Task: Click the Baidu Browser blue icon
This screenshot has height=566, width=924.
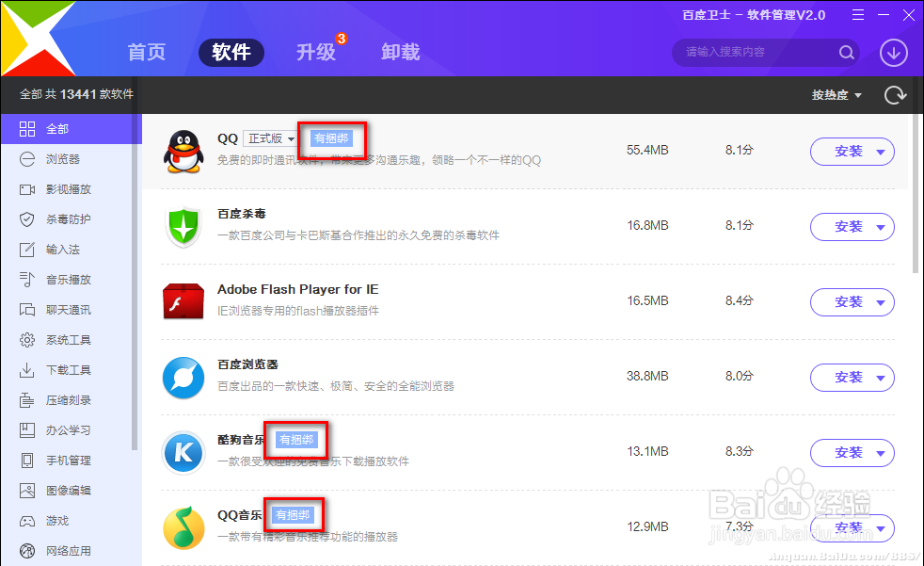Action: [183, 378]
